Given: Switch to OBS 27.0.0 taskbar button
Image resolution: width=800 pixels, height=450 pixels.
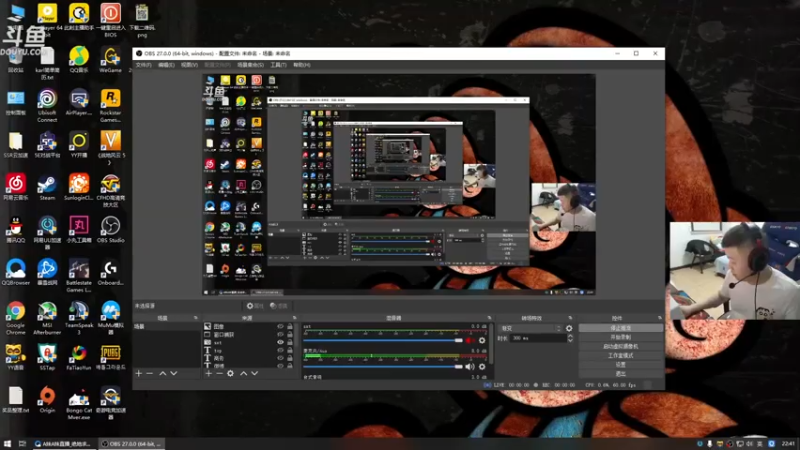Looking at the screenshot, I should pyautogui.click(x=132, y=444).
